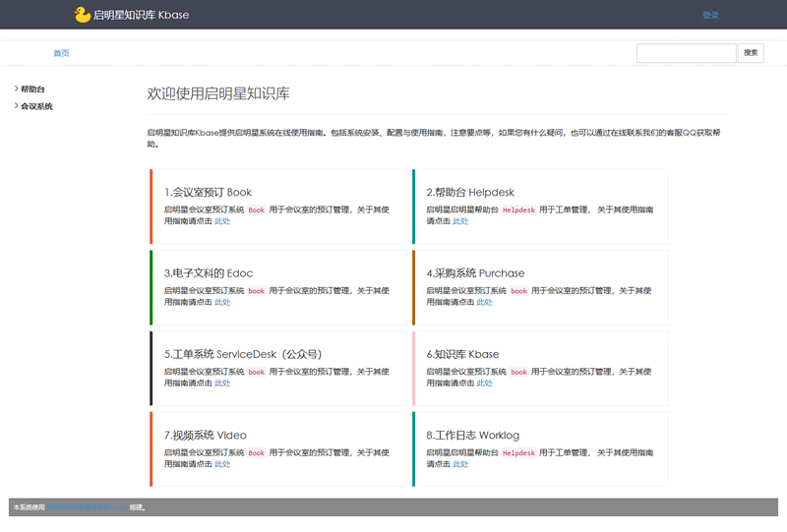Click 此处 link under 知识库 Kbase card
The width and height of the screenshot is (787, 532).
[x=484, y=384]
